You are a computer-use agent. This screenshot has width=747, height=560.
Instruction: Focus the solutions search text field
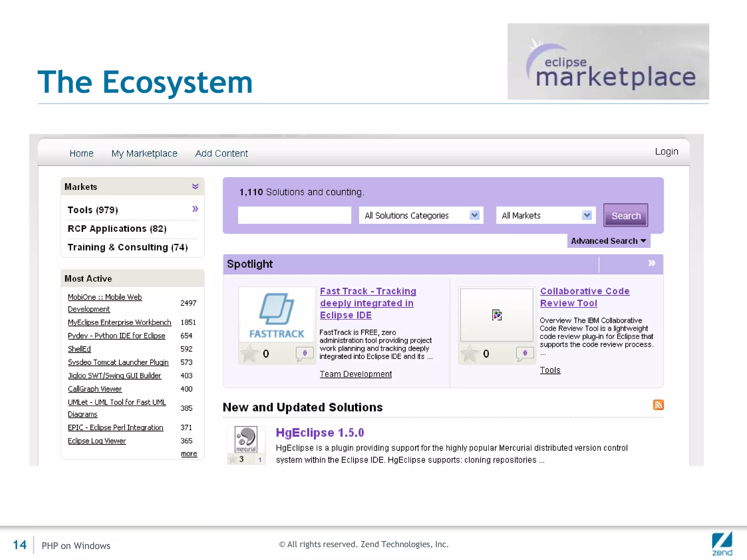click(294, 215)
